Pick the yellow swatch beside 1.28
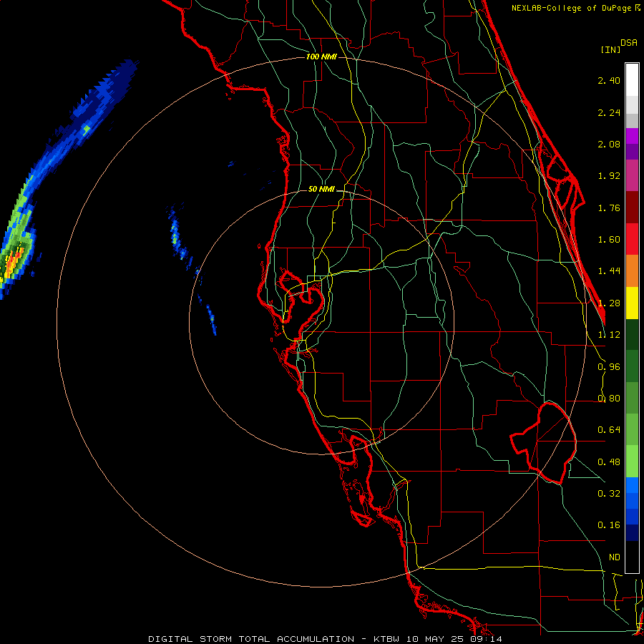644x644 pixels. click(x=632, y=303)
